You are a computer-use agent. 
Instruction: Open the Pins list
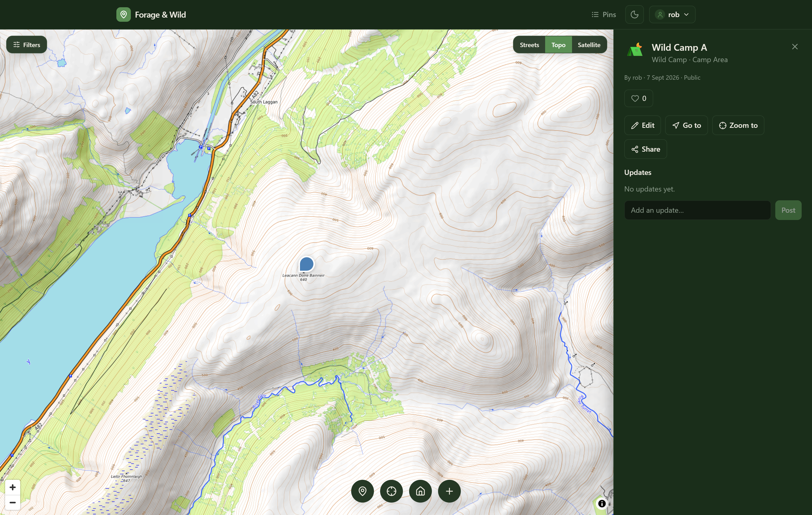click(x=604, y=14)
